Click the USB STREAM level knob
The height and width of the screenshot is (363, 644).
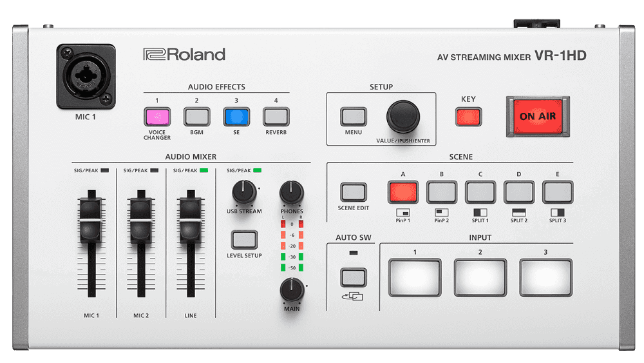244,192
